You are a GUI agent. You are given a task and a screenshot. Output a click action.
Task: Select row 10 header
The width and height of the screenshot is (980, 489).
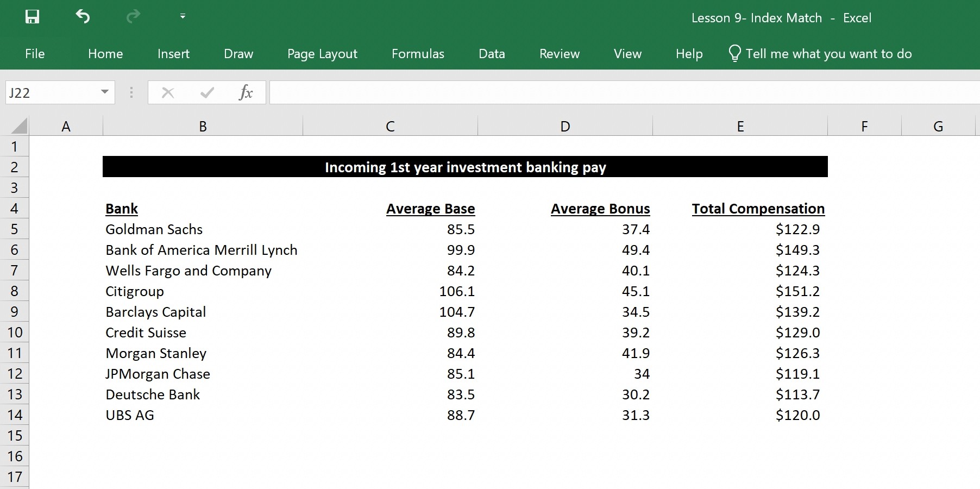coord(15,333)
